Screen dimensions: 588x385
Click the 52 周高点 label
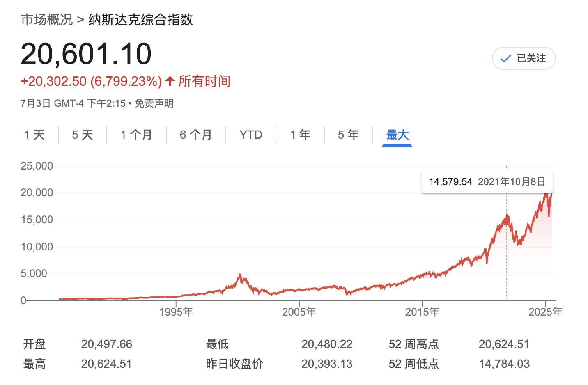(x=414, y=344)
